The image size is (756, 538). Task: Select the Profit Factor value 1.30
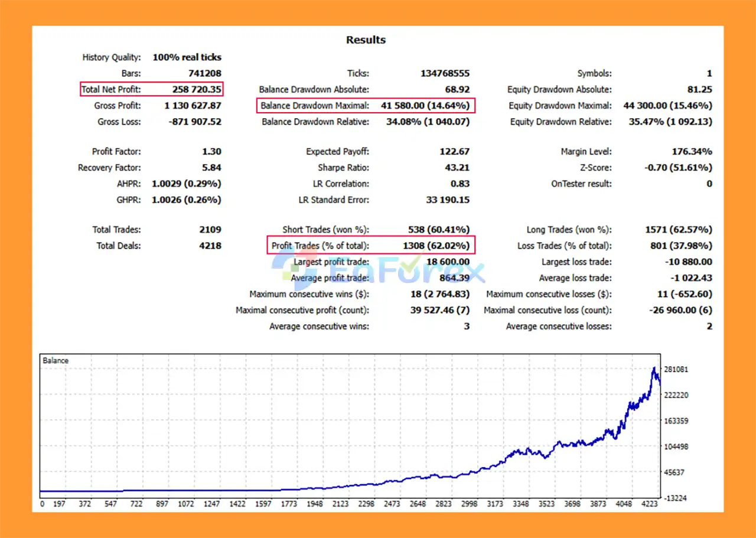pyautogui.click(x=211, y=152)
